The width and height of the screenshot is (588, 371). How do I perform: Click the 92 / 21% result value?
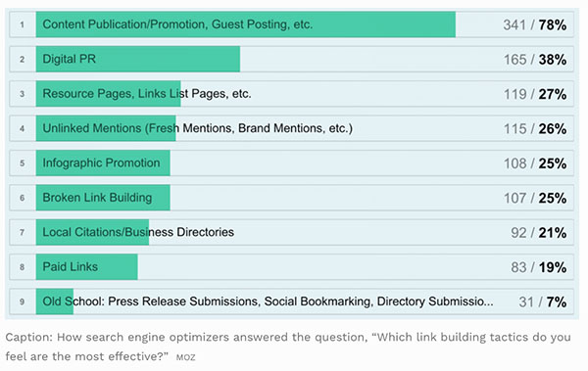tap(538, 233)
